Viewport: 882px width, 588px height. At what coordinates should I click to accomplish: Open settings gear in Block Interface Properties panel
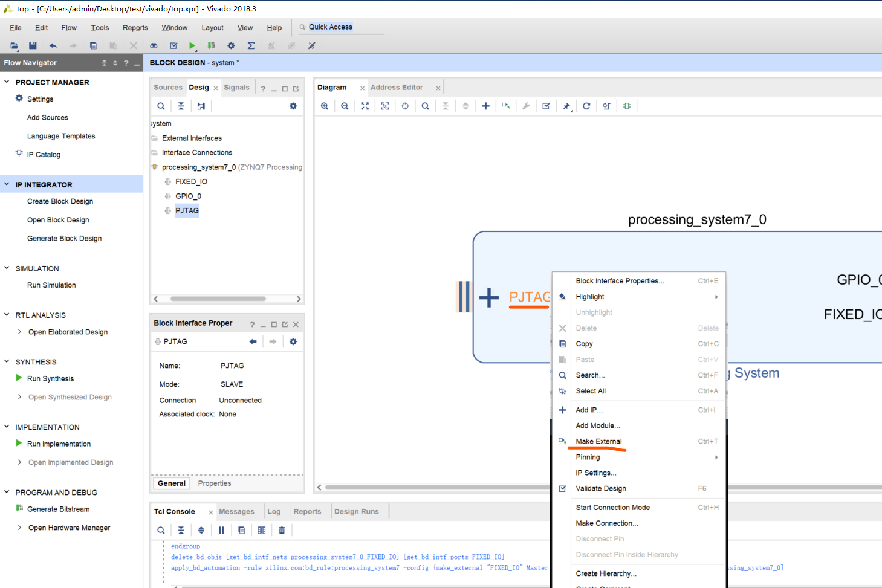coord(293,341)
